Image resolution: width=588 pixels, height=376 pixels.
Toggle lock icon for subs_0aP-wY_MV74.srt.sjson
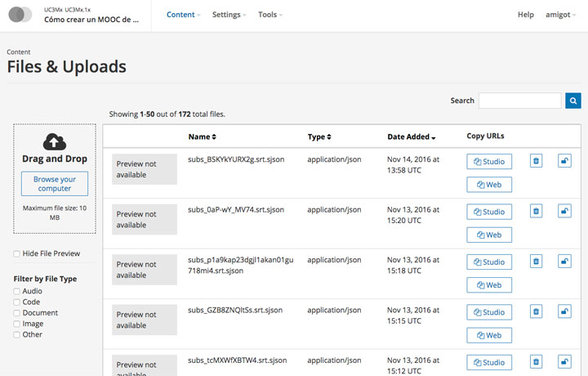(x=564, y=211)
